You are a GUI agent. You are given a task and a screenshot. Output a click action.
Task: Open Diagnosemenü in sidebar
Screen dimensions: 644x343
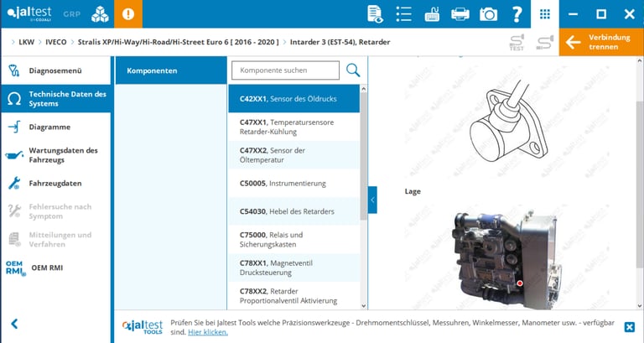[x=56, y=70]
